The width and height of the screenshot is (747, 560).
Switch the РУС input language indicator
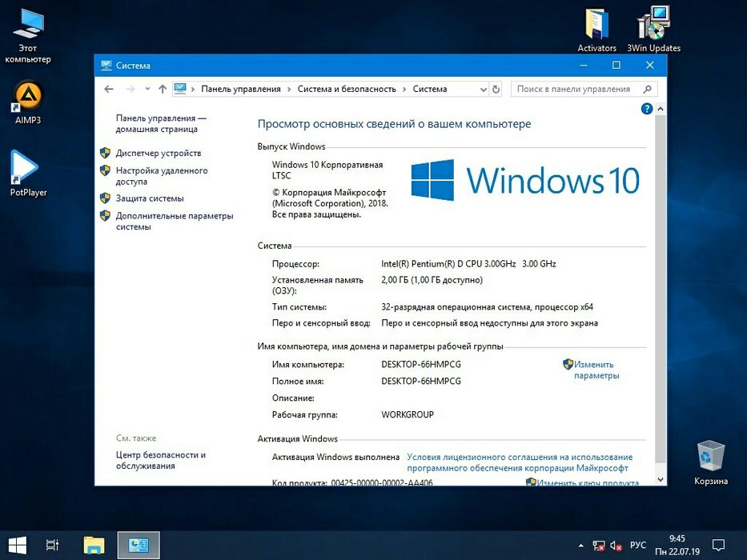pyautogui.click(x=638, y=546)
